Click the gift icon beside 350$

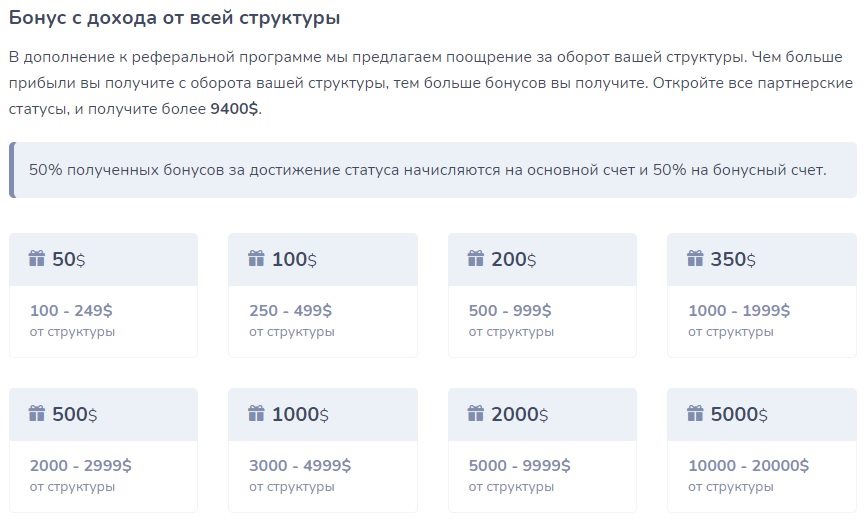[x=695, y=258]
